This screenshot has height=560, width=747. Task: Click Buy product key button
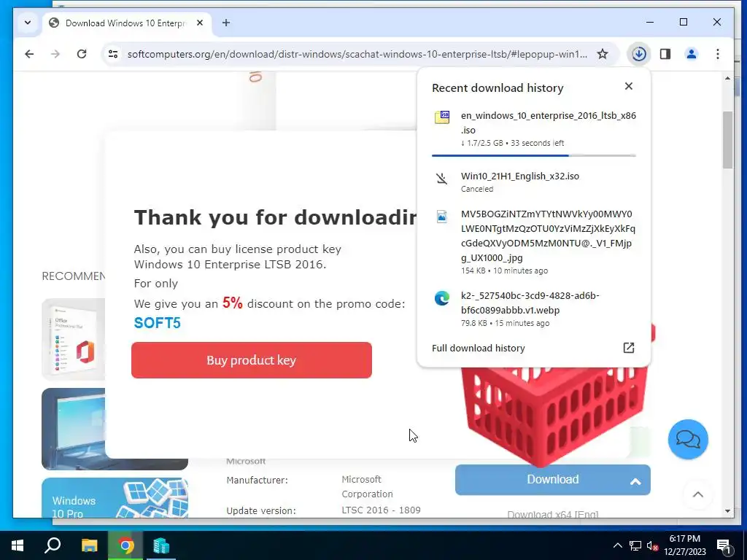click(x=252, y=360)
